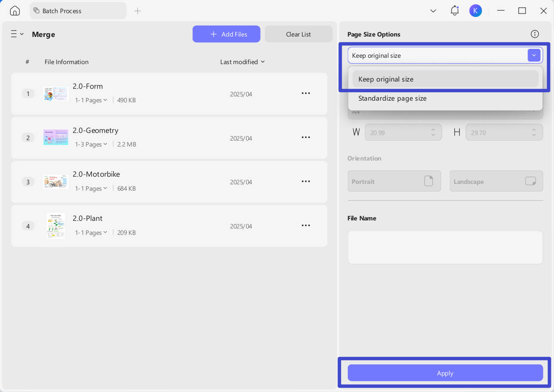This screenshot has width=554, height=392.
Task: Open more options for 2.0-Form
Action: [x=306, y=93]
